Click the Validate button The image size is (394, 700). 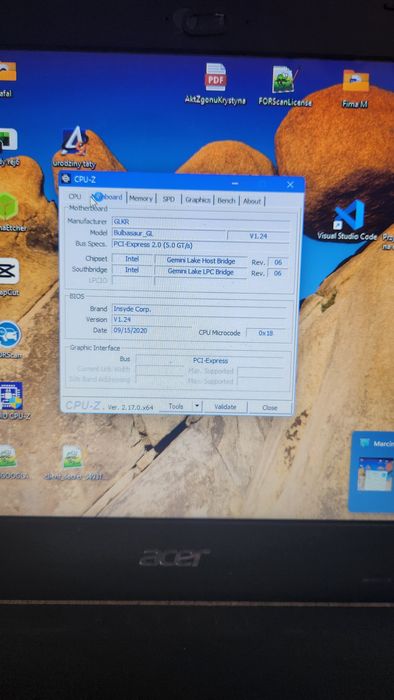225,407
